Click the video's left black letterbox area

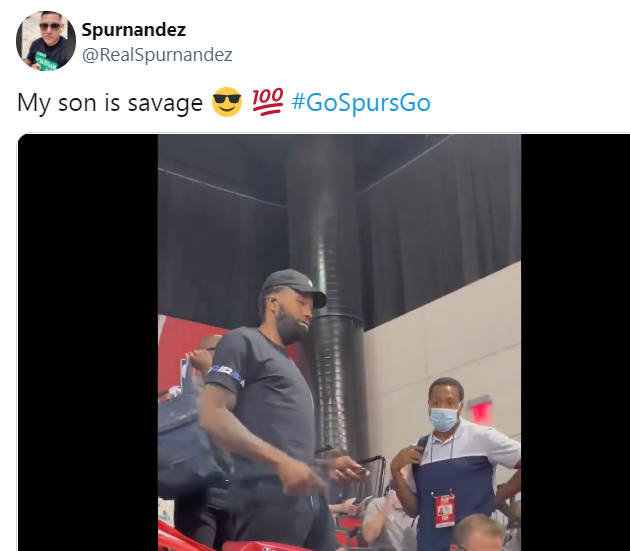(x=88, y=342)
